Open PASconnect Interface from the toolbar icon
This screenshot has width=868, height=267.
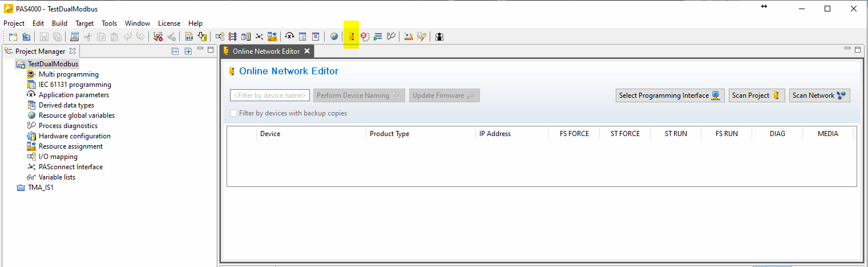[x=259, y=37]
